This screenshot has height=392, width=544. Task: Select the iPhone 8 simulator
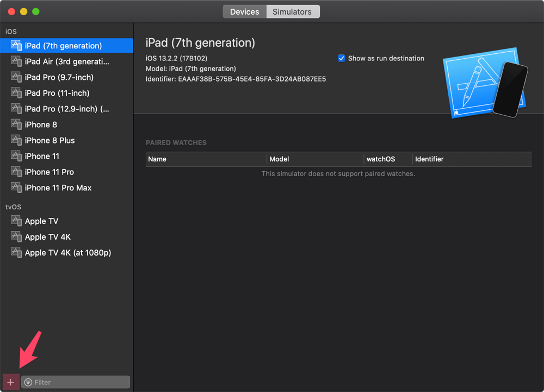point(66,125)
